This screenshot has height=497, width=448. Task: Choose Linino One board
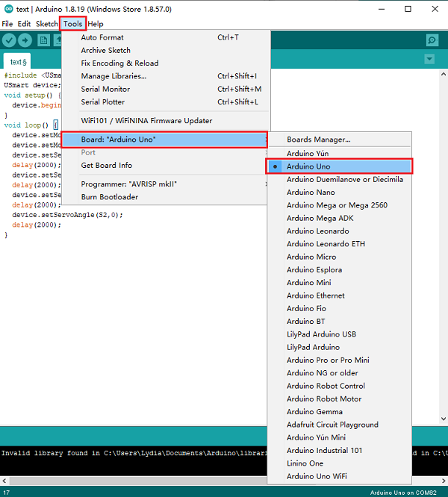(339, 463)
